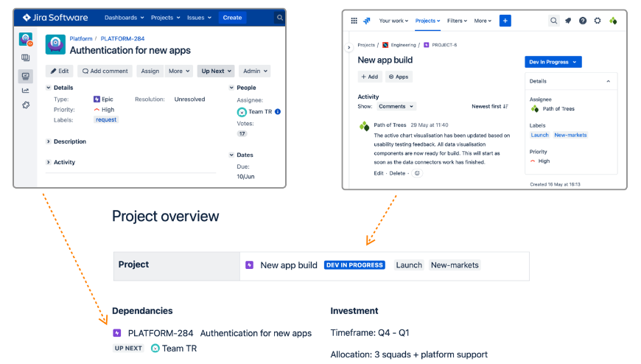Click the notifications icon in top bar
Screen dimensions: 641x364
[568, 21]
